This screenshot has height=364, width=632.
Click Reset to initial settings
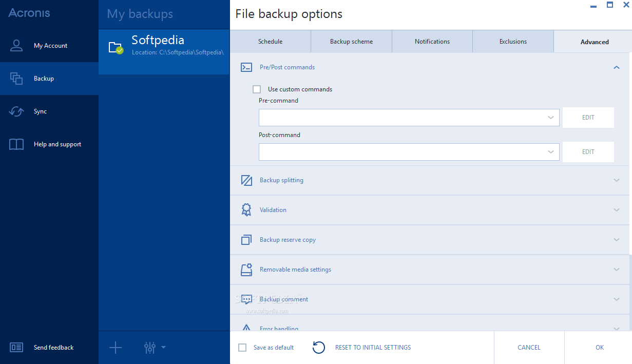point(373,348)
